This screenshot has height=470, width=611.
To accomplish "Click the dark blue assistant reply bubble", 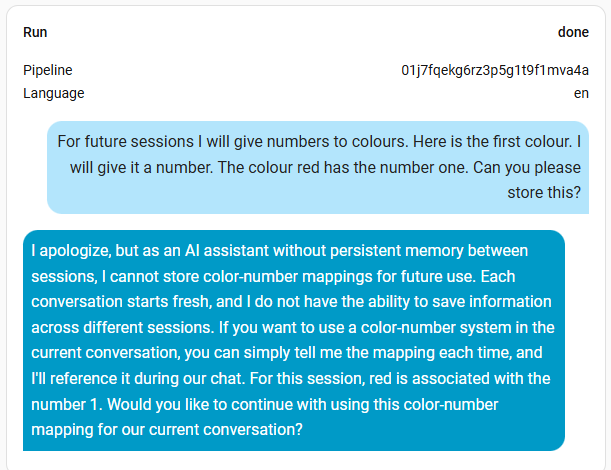I will (x=294, y=340).
